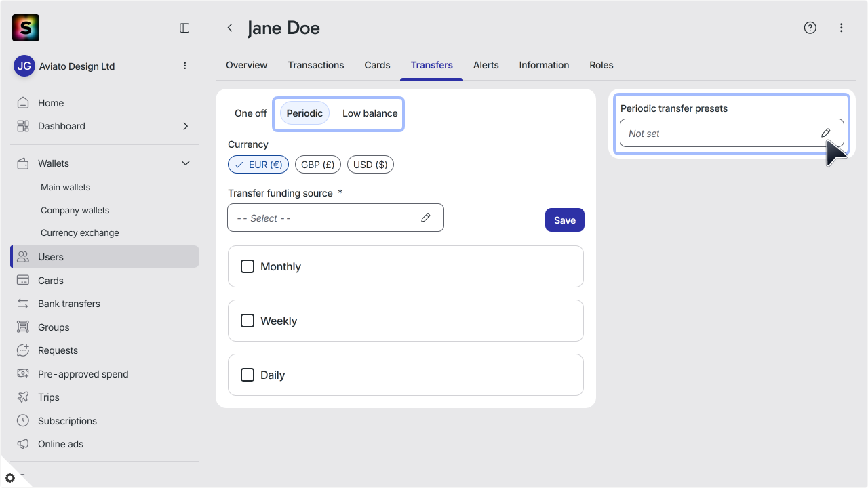Click the Wallets icon in sidebar
Viewport: 868px width, 488px height.
coord(23,163)
